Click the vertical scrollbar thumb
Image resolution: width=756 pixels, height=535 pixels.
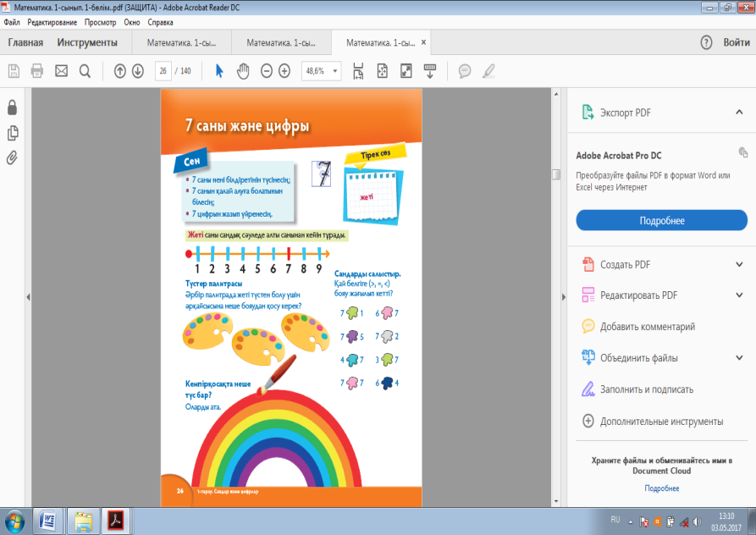(x=556, y=174)
